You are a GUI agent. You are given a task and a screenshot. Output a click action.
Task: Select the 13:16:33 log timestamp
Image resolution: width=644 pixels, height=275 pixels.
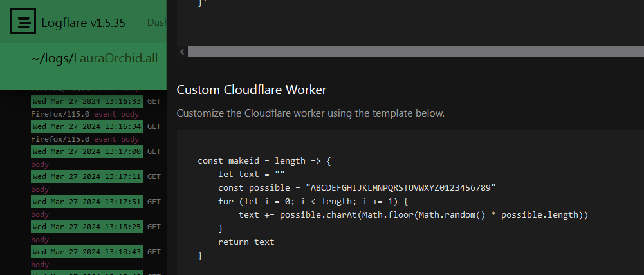coord(86,101)
